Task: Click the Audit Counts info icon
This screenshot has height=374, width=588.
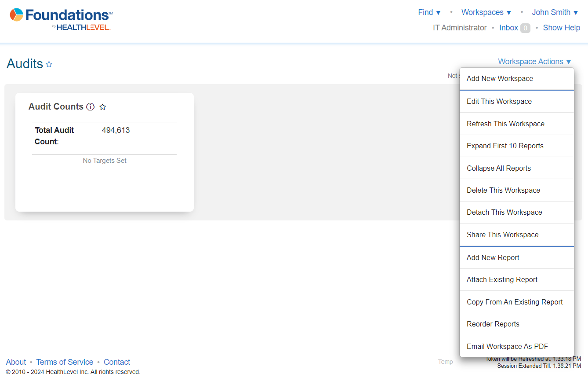Action: pyautogui.click(x=91, y=106)
